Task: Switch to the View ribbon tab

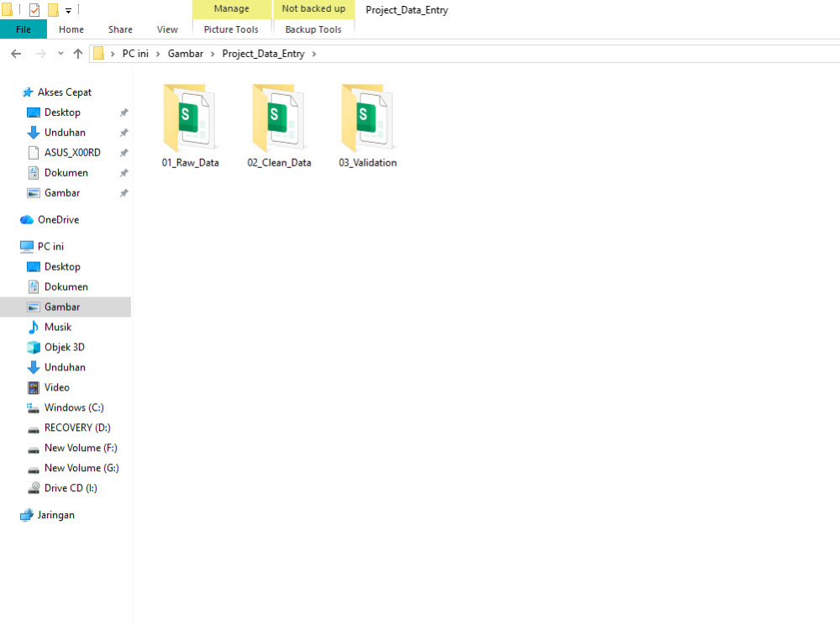Action: [167, 29]
